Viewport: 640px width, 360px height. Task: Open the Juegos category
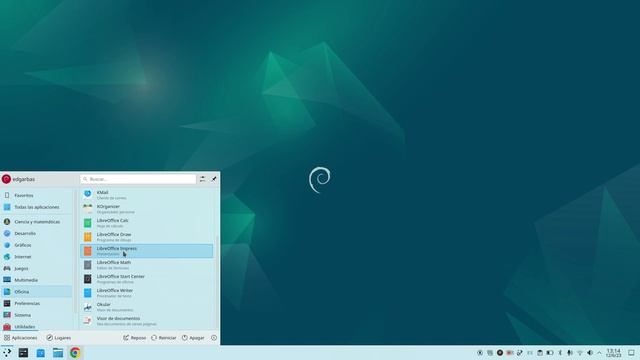pos(37,269)
